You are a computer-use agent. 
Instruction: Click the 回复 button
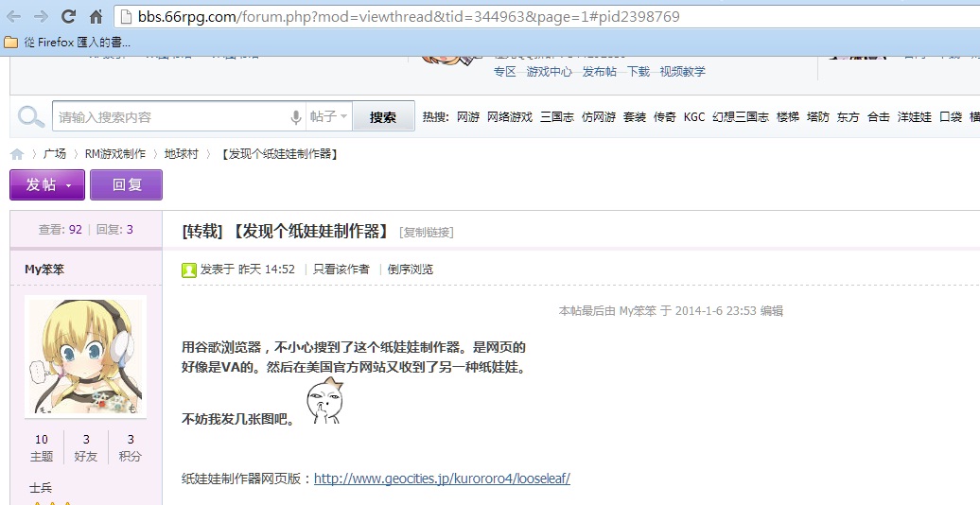[126, 185]
